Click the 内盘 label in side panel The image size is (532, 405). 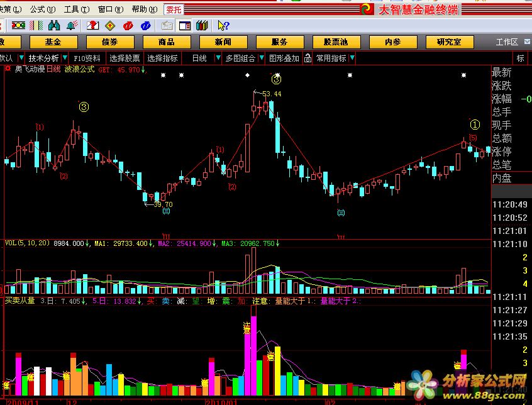point(501,178)
